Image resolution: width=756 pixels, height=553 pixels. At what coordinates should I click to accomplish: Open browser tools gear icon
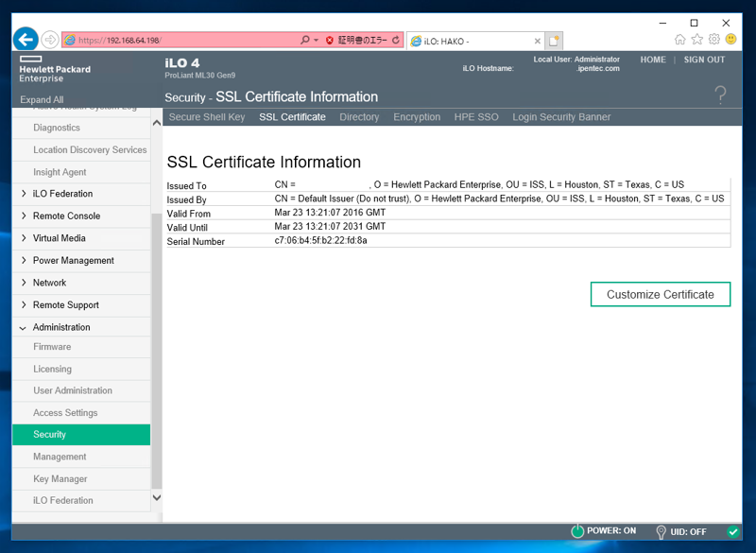click(714, 40)
